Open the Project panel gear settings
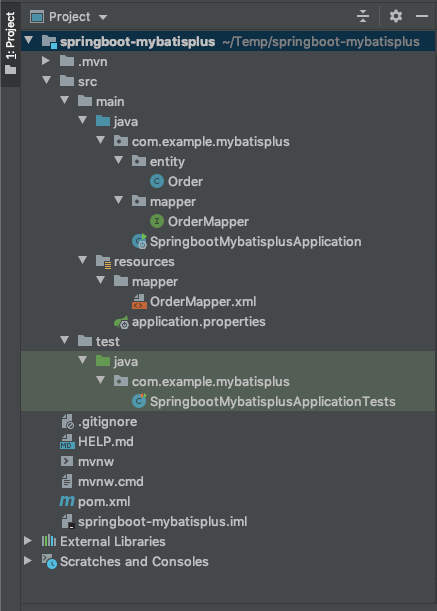 (x=396, y=16)
